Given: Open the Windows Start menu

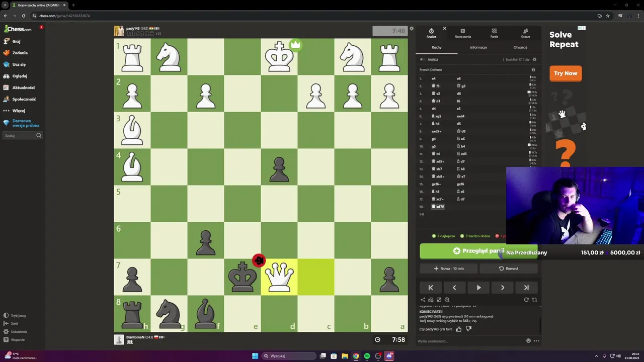Looking at the screenshot, I should 255,356.
